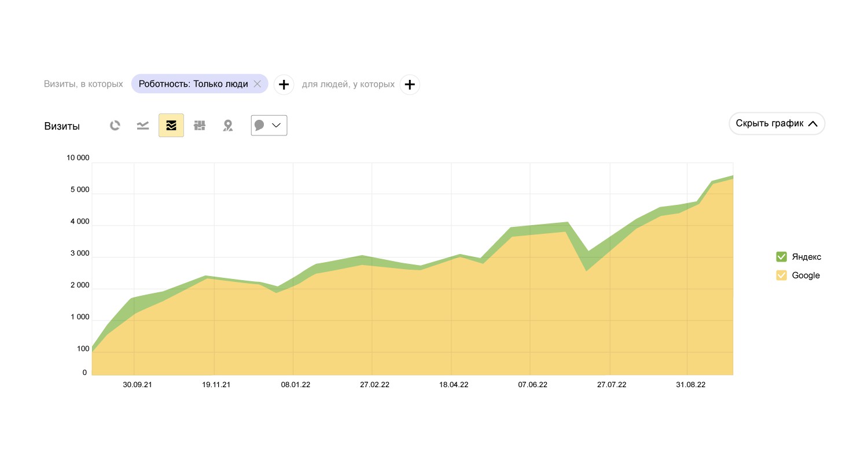Select the stacked area chart view
The height and width of the screenshot is (463, 868).
[171, 125]
